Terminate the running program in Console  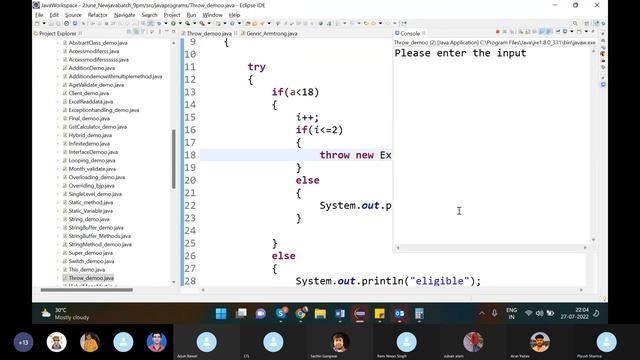498,32
